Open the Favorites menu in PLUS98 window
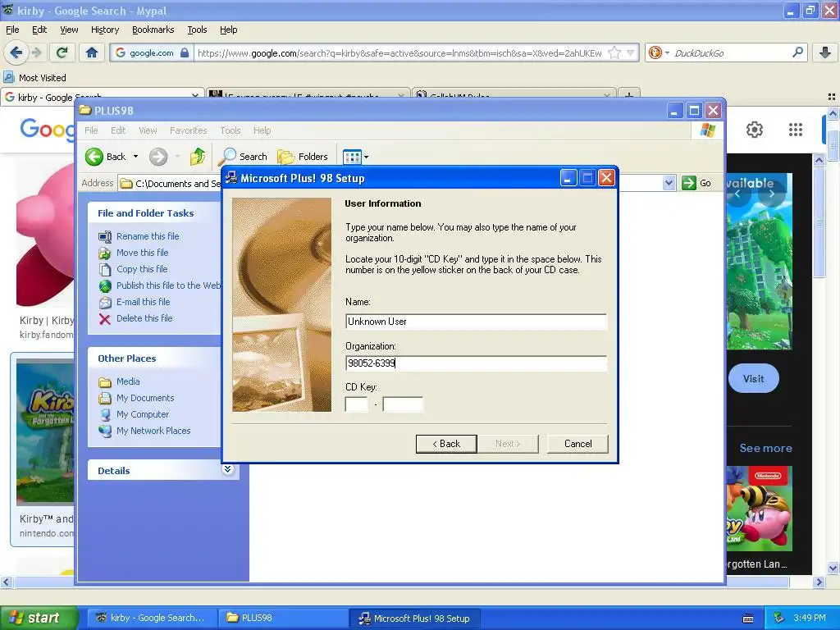The image size is (840, 630). coord(188,130)
